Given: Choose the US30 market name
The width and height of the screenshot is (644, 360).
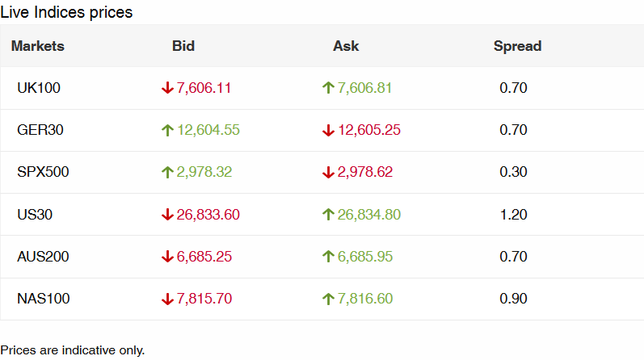Looking at the screenshot, I should (35, 215).
